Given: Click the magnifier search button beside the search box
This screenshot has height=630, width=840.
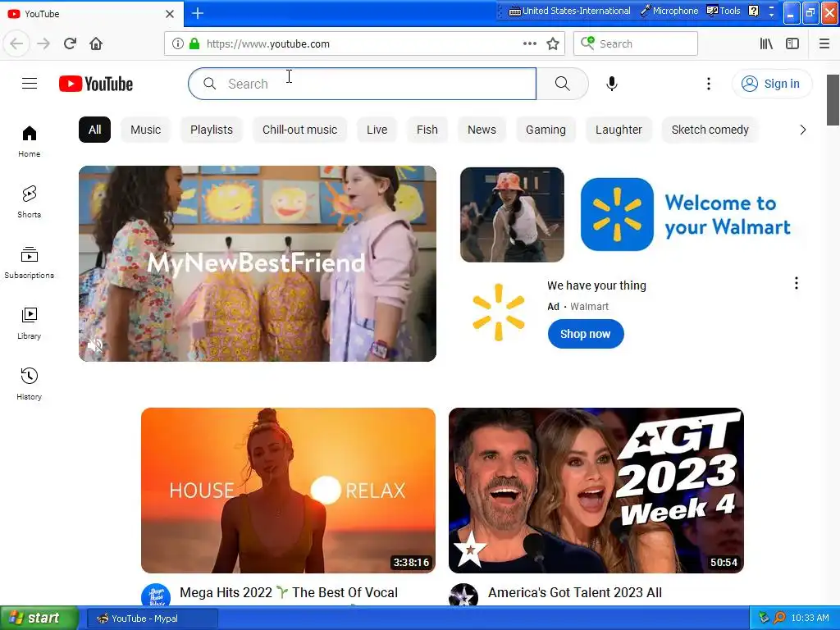Looking at the screenshot, I should (562, 84).
